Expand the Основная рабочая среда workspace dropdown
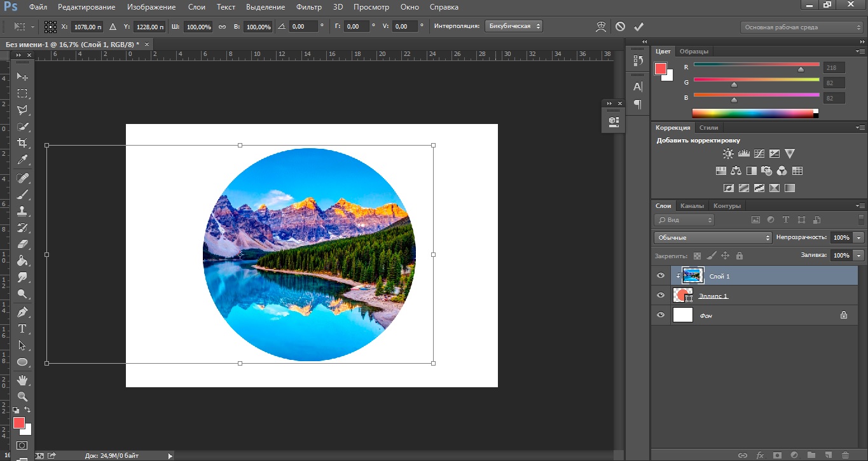Screen dimensions: 868x461 (x=801, y=27)
